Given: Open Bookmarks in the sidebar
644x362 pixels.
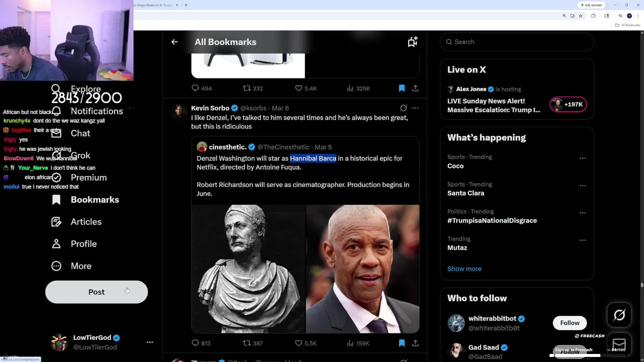Looking at the screenshot, I should tap(85, 200).
